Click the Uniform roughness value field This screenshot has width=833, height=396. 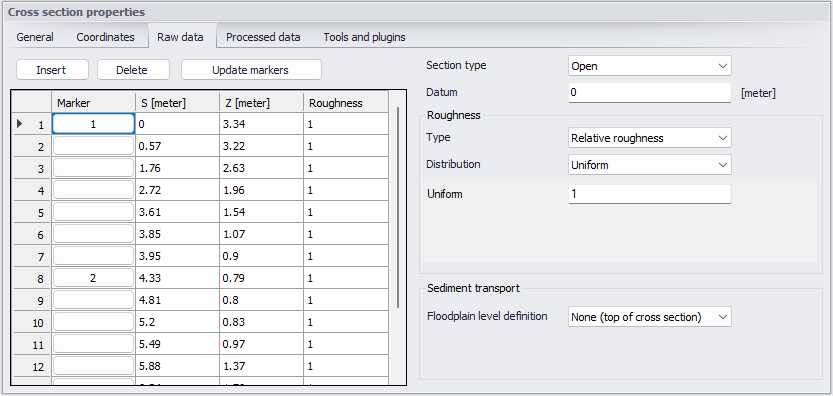[x=650, y=194]
